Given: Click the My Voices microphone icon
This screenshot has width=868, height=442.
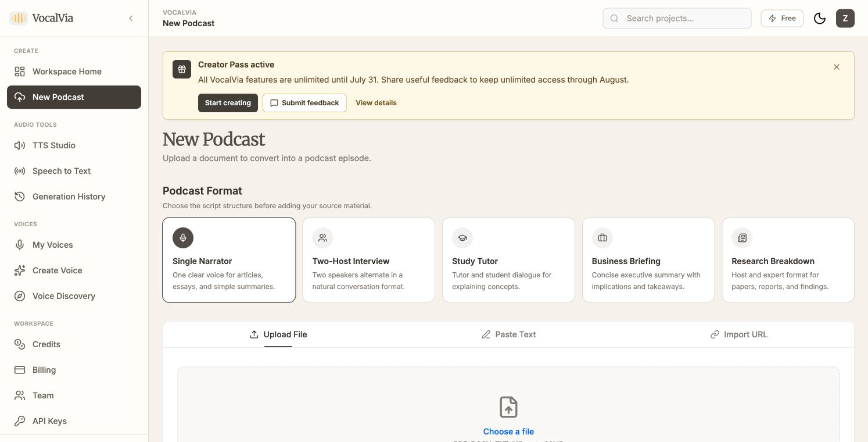Looking at the screenshot, I should click(20, 245).
